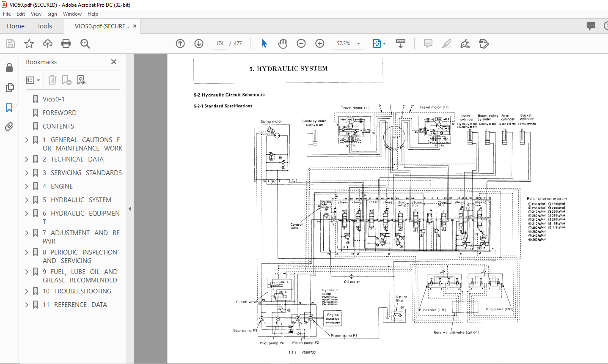The height and width of the screenshot is (364, 608).
Task: Open fit page options dropdown arrow
Action: pyautogui.click(x=384, y=44)
